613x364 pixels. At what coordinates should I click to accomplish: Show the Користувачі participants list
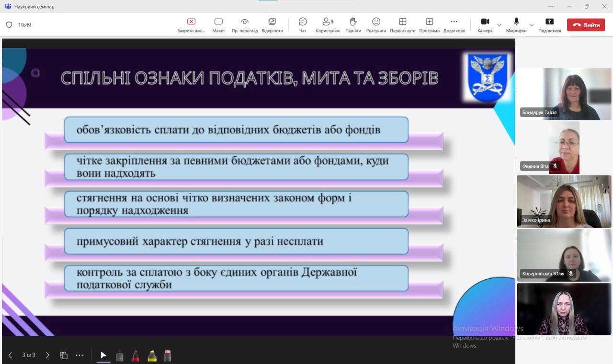(x=328, y=25)
